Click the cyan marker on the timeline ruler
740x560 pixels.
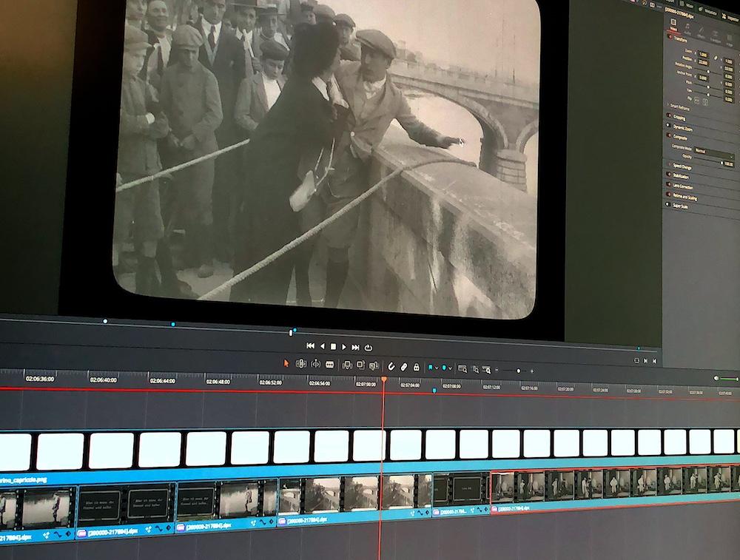point(434,391)
